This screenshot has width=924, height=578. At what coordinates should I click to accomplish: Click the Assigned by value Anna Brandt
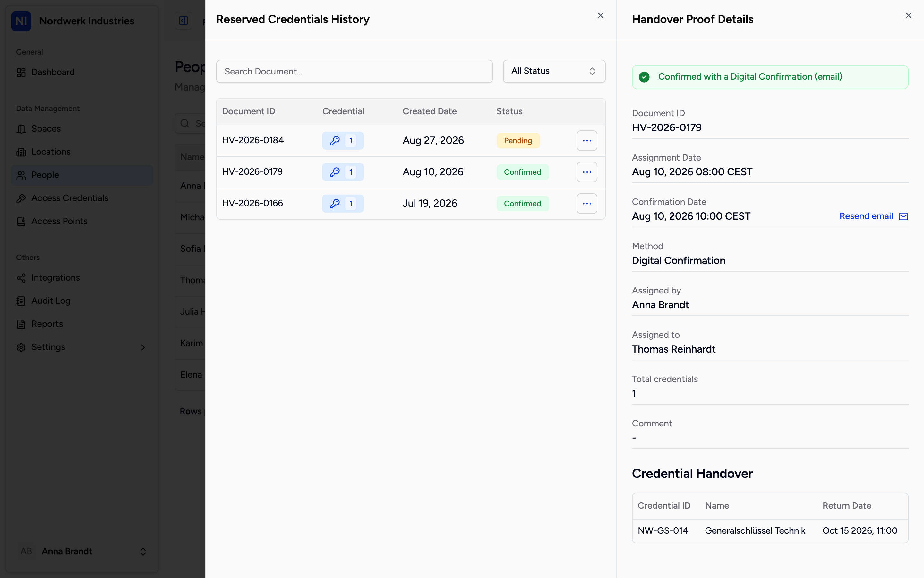(661, 305)
